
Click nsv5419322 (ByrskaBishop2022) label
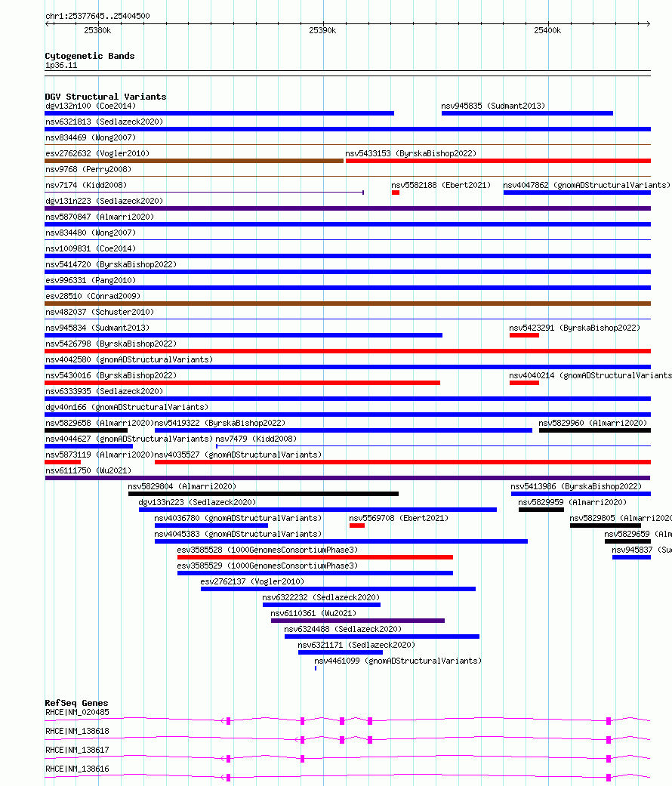[220, 423]
